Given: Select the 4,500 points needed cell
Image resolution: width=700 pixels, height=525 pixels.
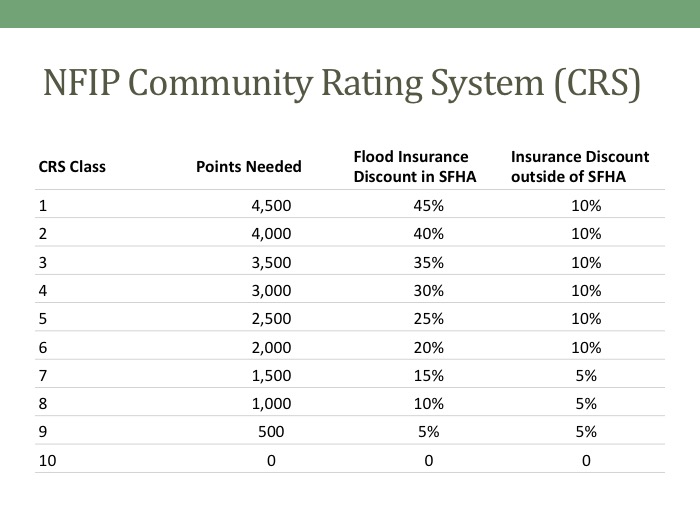Looking at the screenshot, I should (x=270, y=207).
